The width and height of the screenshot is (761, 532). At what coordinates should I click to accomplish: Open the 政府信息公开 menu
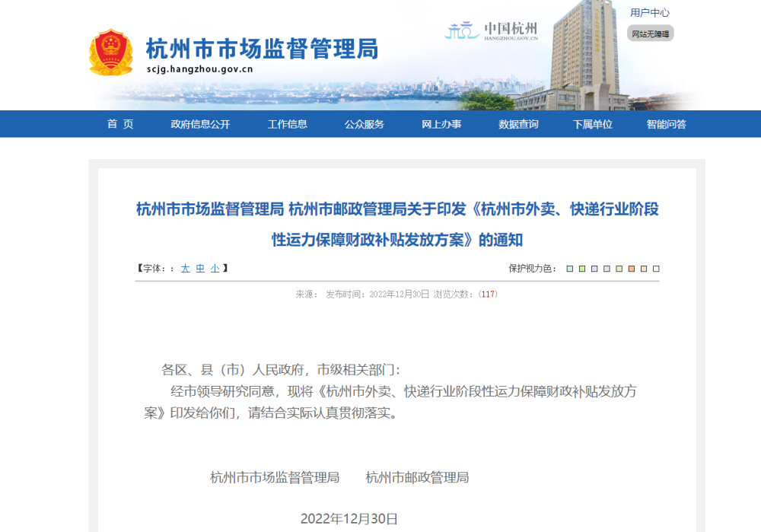(x=200, y=124)
